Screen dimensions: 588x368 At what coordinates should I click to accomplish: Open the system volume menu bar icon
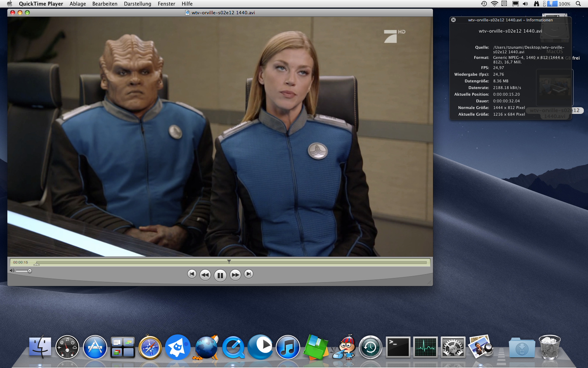click(x=525, y=4)
